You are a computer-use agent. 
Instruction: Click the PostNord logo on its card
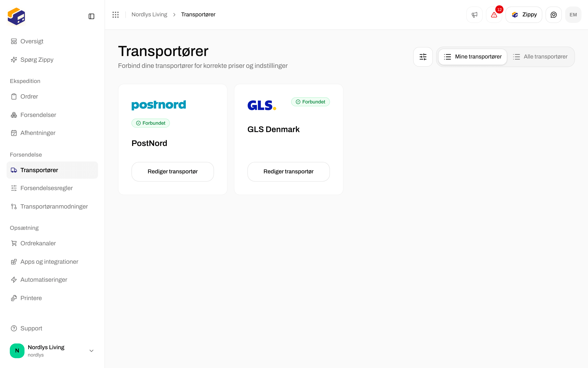(x=159, y=105)
